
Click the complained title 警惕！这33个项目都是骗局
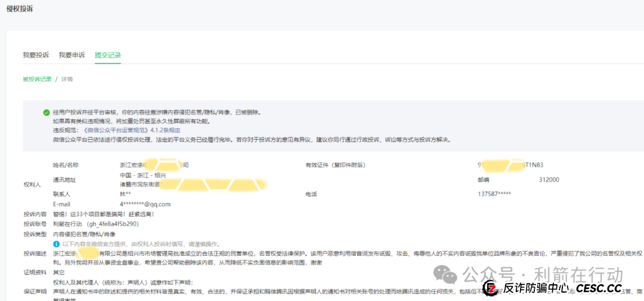[x=104, y=214]
